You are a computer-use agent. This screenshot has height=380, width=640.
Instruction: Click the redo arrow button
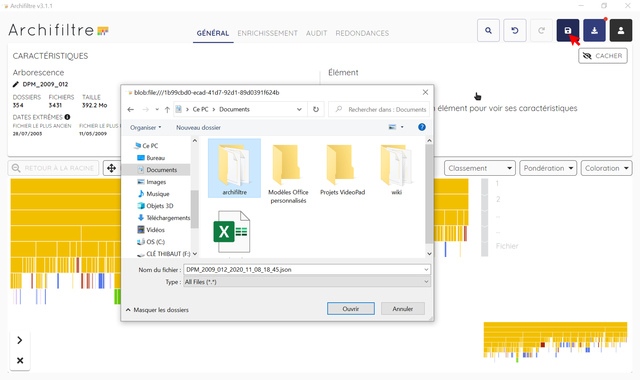[x=541, y=31]
